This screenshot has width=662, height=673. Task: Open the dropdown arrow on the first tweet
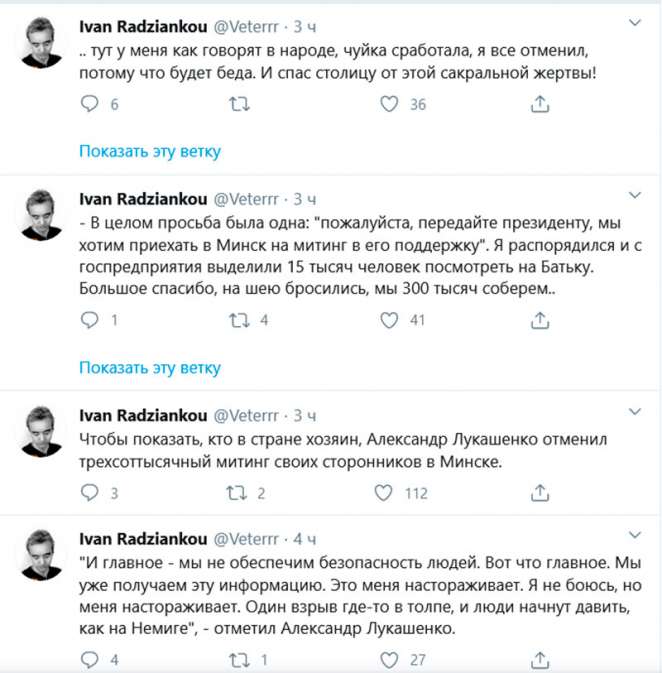[x=633, y=23]
